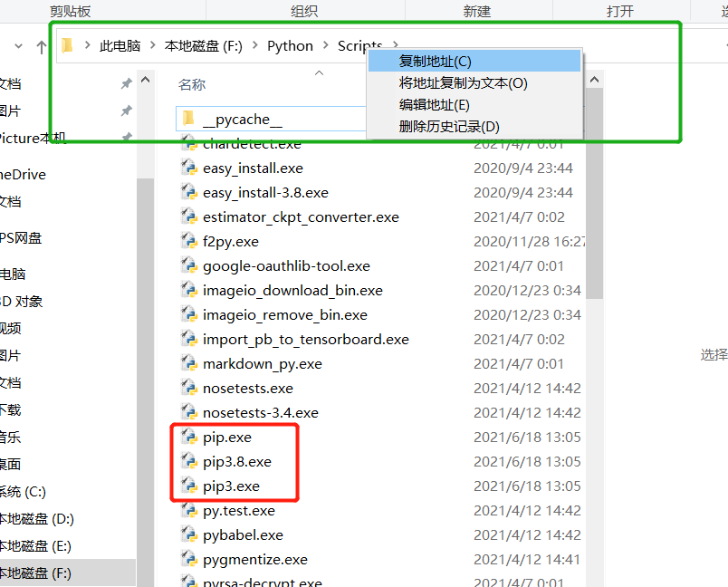Click the Python breadcrumb segment
728x587 pixels.
pyautogui.click(x=290, y=46)
